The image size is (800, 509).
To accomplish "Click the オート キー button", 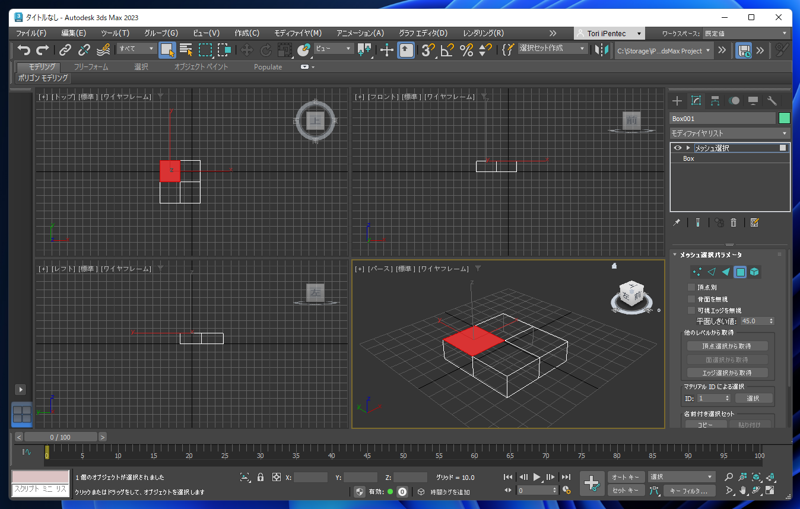I will pos(625,477).
